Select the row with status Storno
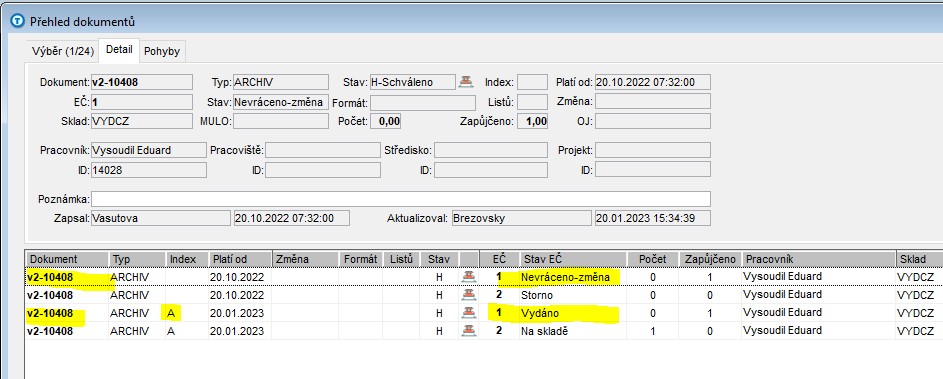Screen dimensions: 943x379 [484, 295]
